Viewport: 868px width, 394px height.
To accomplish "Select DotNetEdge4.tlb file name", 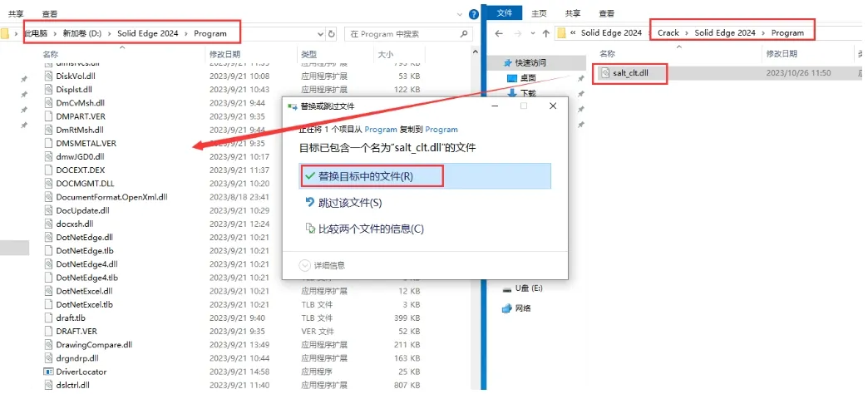I will [x=87, y=278].
